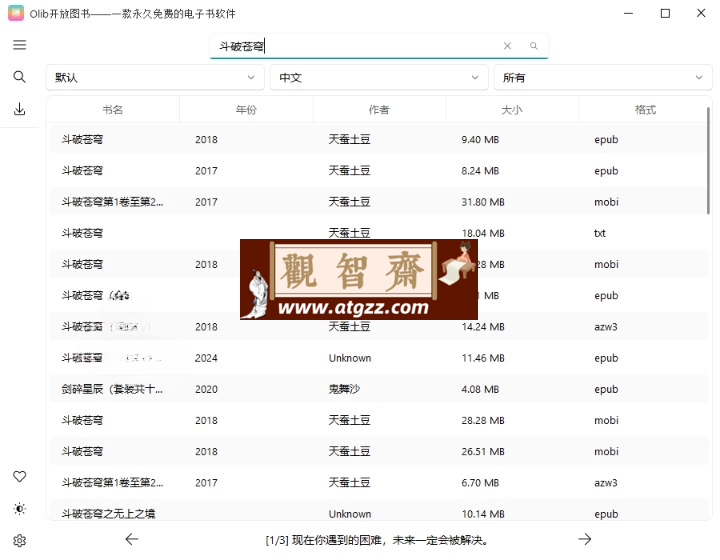
Task: Open favorites via the heart icon
Action: 19,476
